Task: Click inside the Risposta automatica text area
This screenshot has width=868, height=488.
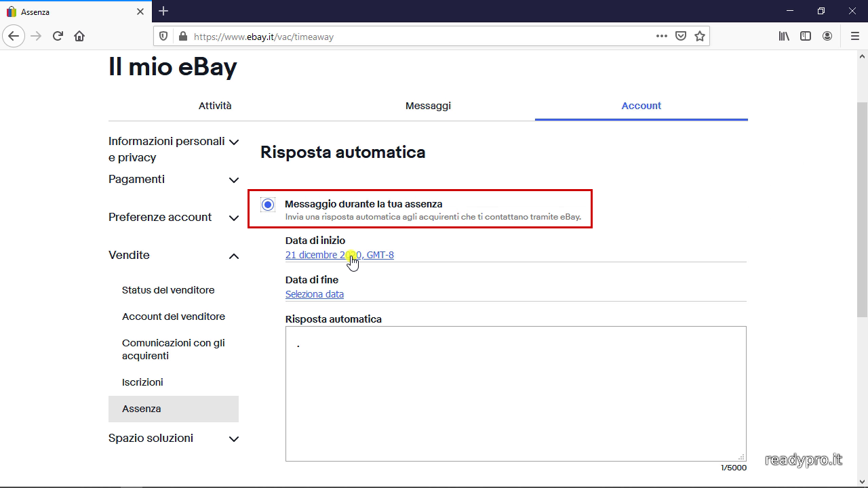Action: click(515, 394)
